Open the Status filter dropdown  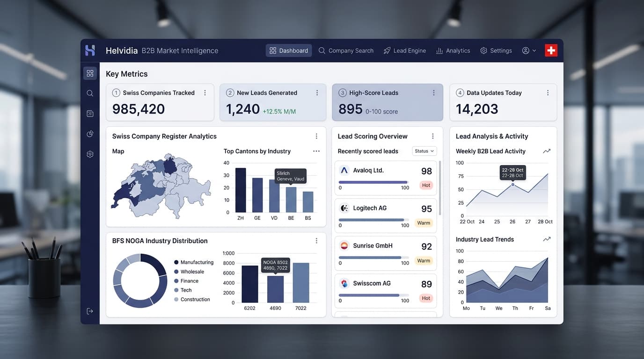pyautogui.click(x=424, y=151)
